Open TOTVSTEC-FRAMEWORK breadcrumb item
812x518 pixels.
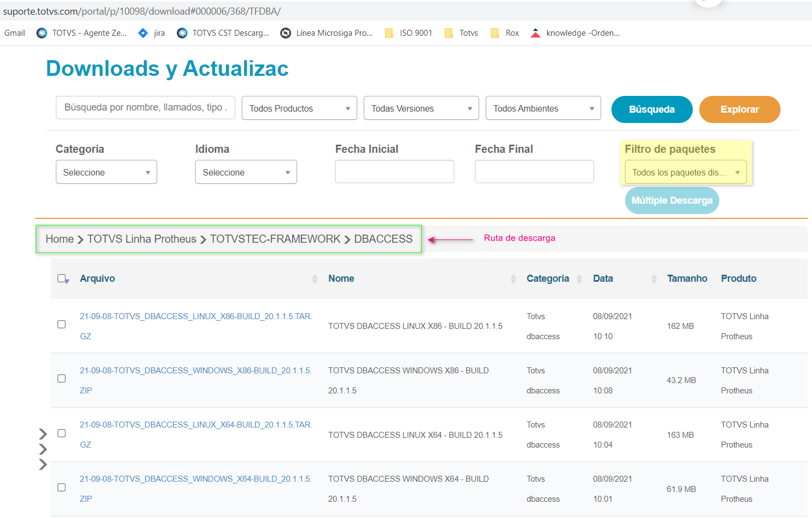pyautogui.click(x=275, y=239)
